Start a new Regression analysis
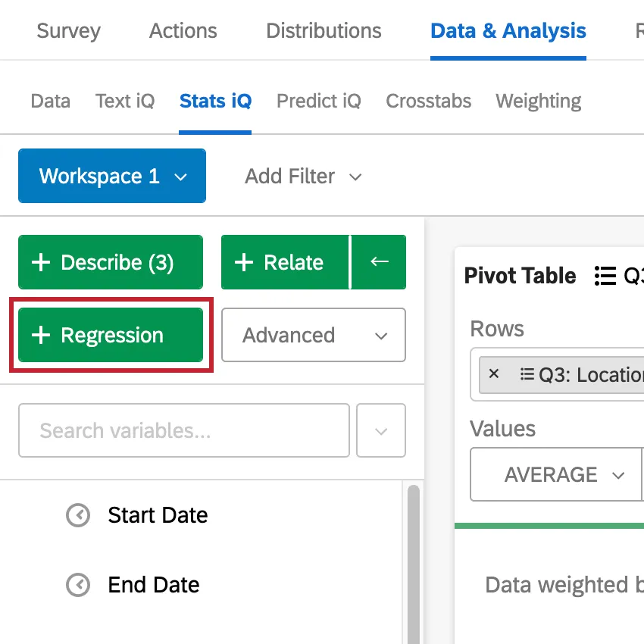Viewport: 644px width, 644px height. [x=110, y=335]
